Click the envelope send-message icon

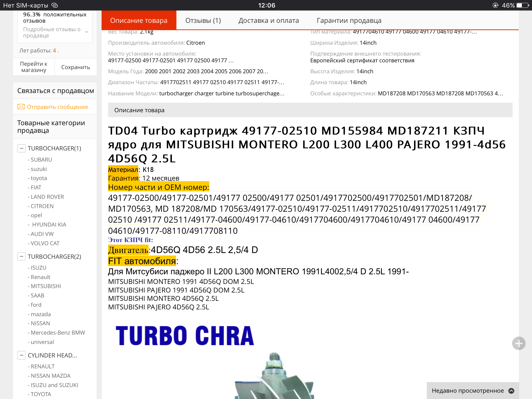[x=21, y=107]
